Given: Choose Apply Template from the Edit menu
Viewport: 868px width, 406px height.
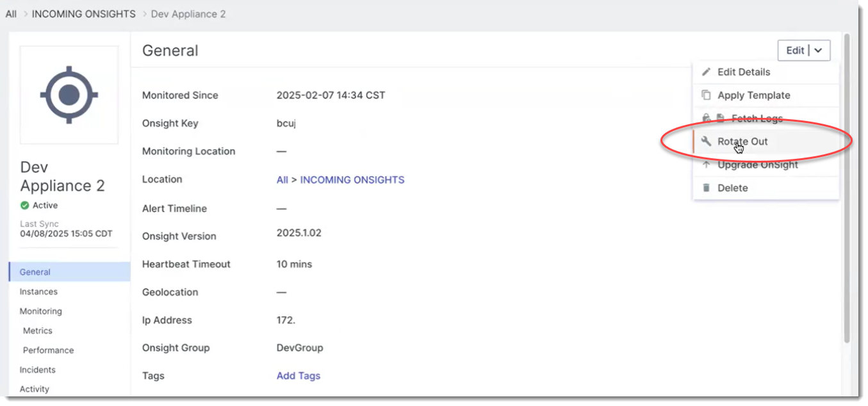Looking at the screenshot, I should coord(753,95).
